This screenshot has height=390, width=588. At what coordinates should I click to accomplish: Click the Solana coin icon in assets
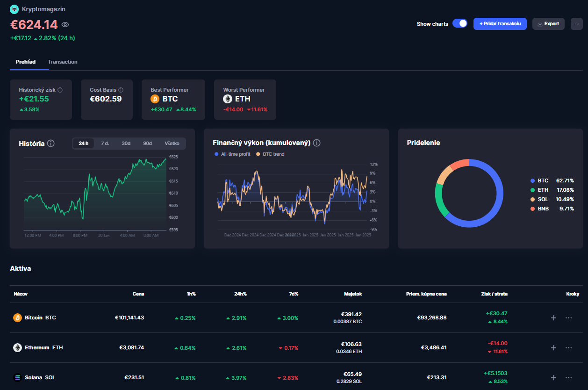point(17,377)
